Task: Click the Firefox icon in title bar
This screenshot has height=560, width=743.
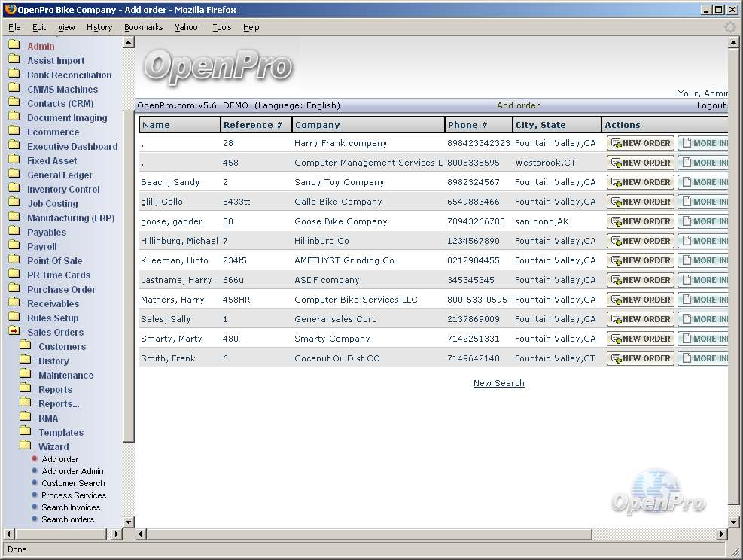Action: [x=10, y=10]
